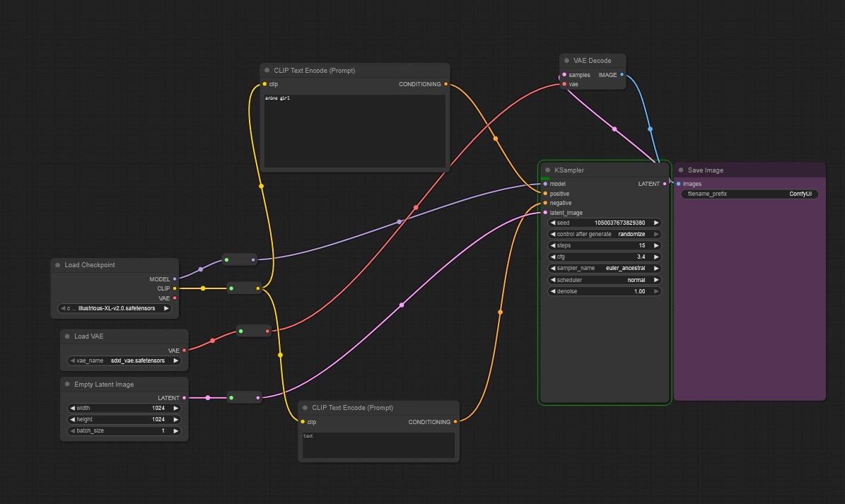Select previous VAE with the vae_name left arrow
This screenshot has height=504, width=845.
[x=72, y=361]
